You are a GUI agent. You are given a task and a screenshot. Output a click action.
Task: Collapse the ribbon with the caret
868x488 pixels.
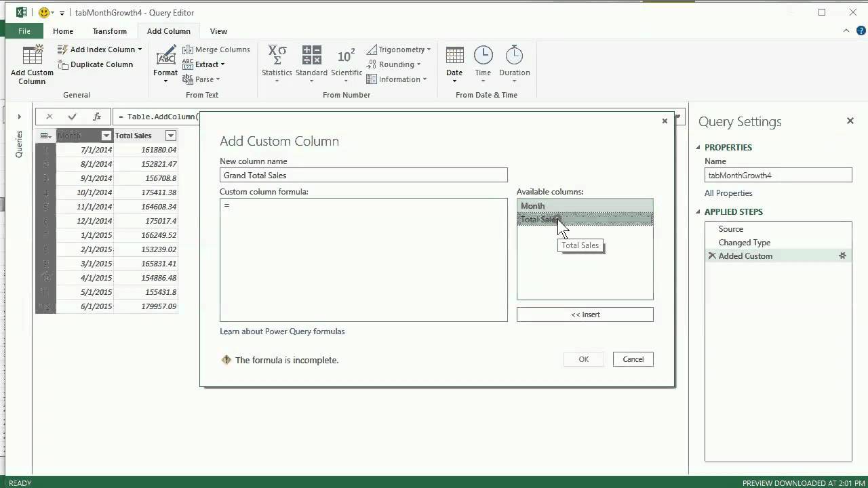pos(846,30)
